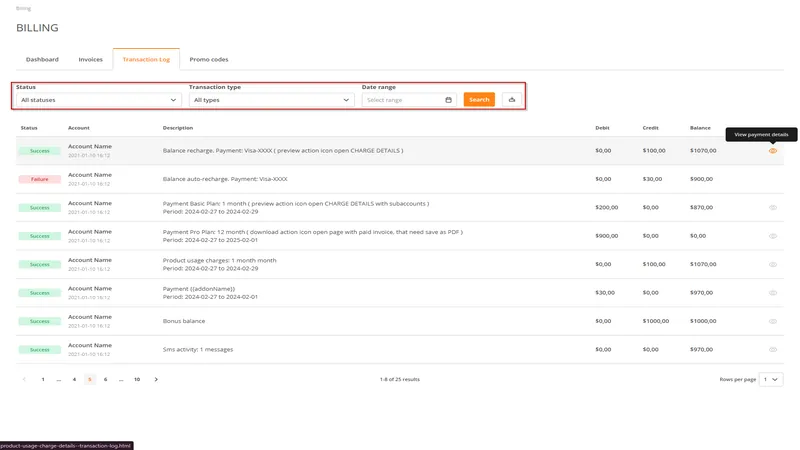The width and height of the screenshot is (800, 450).
Task: Open the calendar icon in Date range
Action: [x=448, y=100]
